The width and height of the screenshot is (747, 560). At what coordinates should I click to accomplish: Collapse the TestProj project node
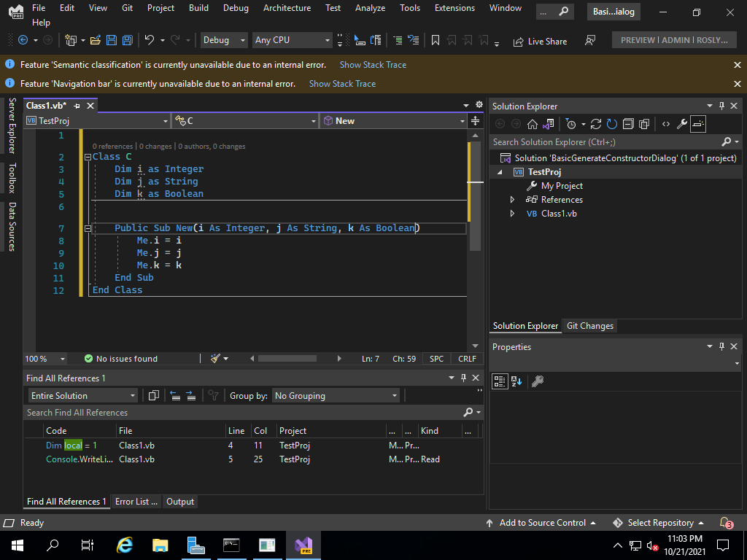click(x=500, y=172)
